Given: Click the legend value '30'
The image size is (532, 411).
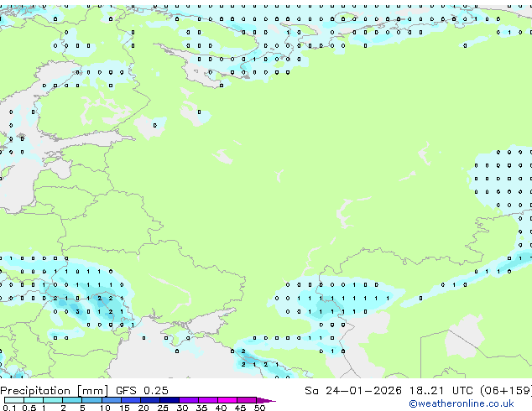Looking at the screenshot, I should pyautogui.click(x=182, y=408).
